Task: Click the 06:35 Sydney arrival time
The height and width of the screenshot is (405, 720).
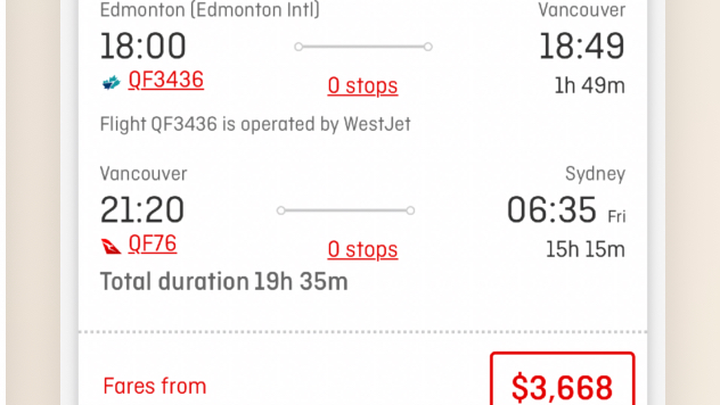Action: point(551,210)
